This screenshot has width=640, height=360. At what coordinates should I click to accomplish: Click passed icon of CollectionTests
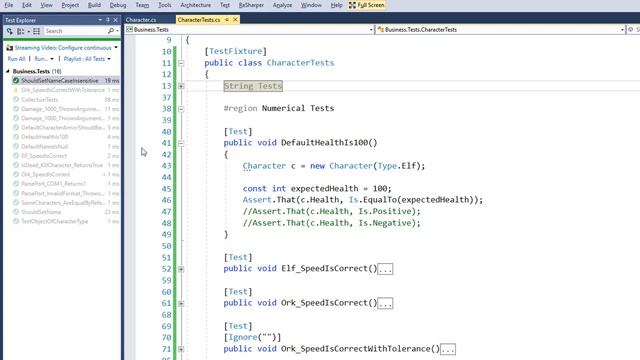(x=16, y=100)
